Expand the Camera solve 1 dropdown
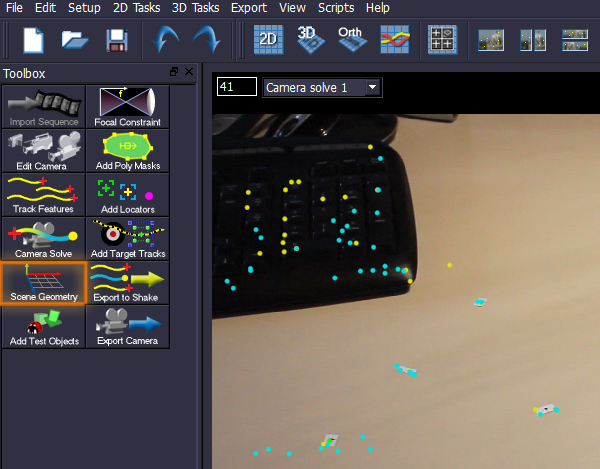Viewport: 600px width, 469px height. (x=372, y=87)
